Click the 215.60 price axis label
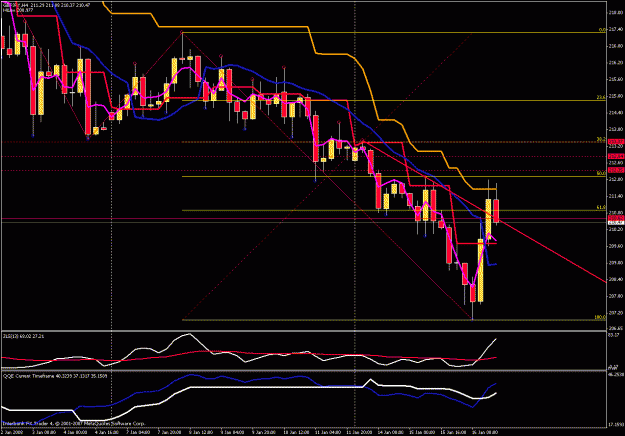 (x=616, y=80)
